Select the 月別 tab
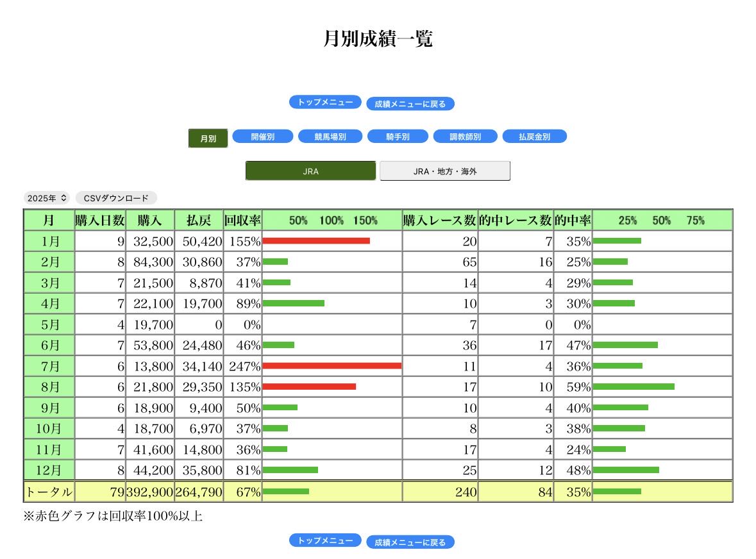756x559 pixels. (208, 138)
